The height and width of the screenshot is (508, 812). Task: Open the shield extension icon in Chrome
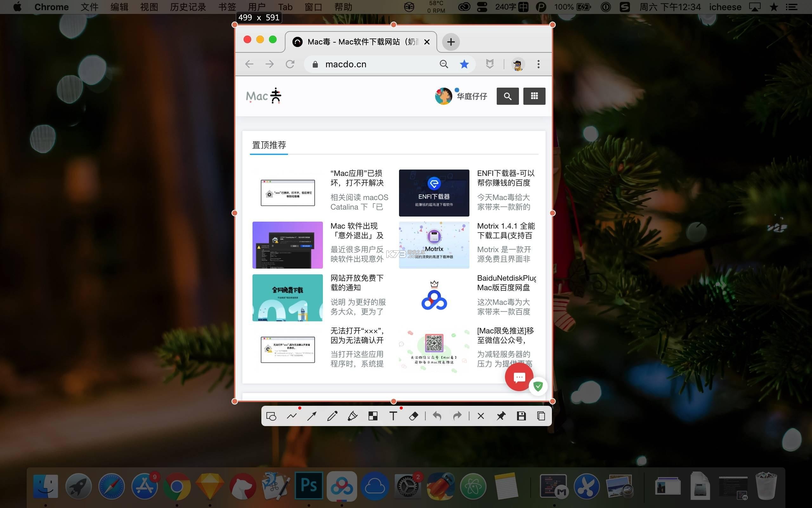click(x=490, y=64)
